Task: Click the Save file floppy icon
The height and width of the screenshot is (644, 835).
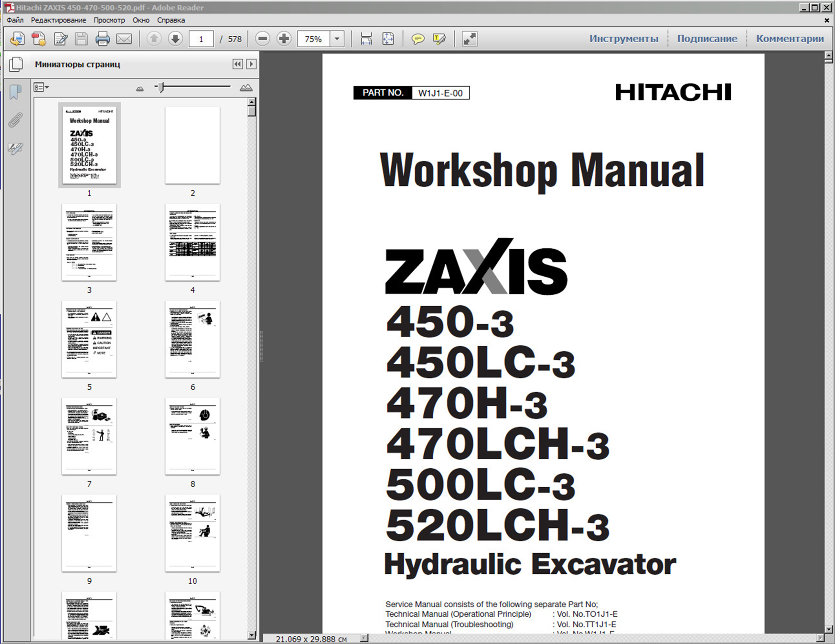Action: tap(81, 39)
